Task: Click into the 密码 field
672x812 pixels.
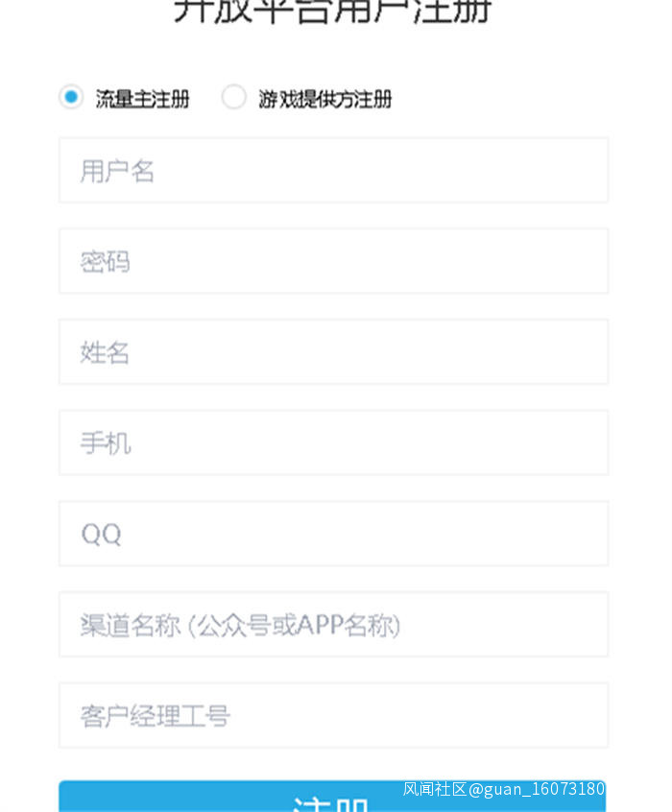Action: pos(333,261)
